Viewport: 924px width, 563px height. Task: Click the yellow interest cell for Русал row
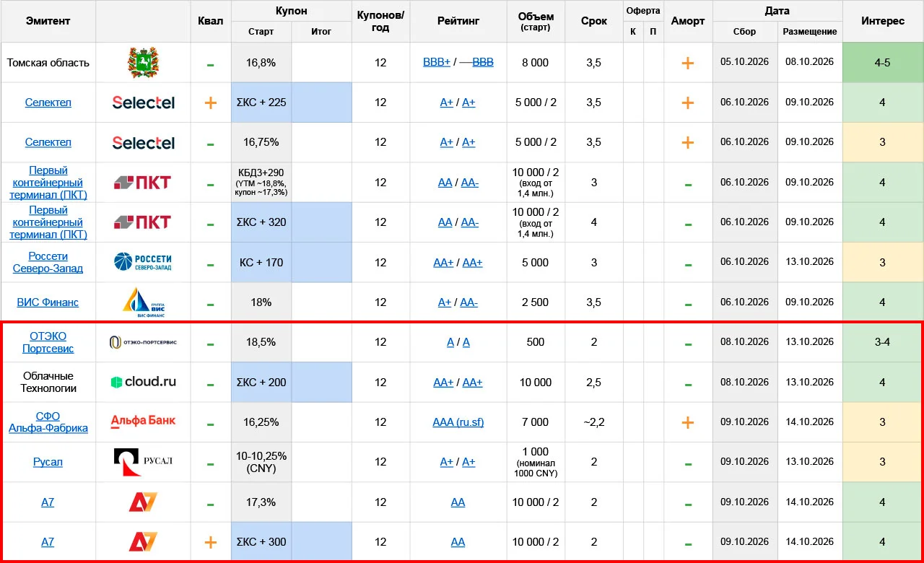coord(882,462)
